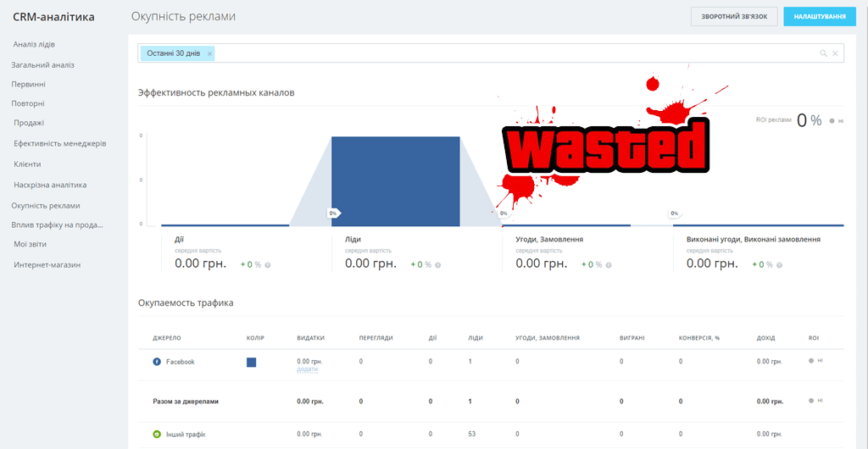This screenshot has width=868, height=449.
Task: Click the search magnifier icon in filter bar
Action: point(823,53)
